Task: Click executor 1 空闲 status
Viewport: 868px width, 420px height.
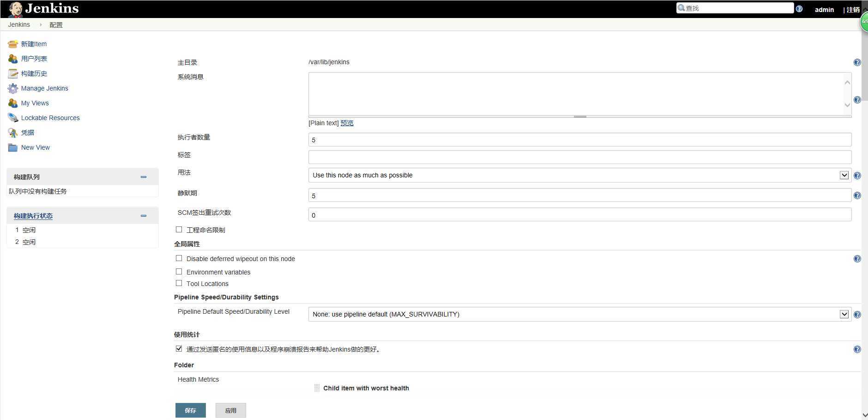Action: [x=29, y=230]
